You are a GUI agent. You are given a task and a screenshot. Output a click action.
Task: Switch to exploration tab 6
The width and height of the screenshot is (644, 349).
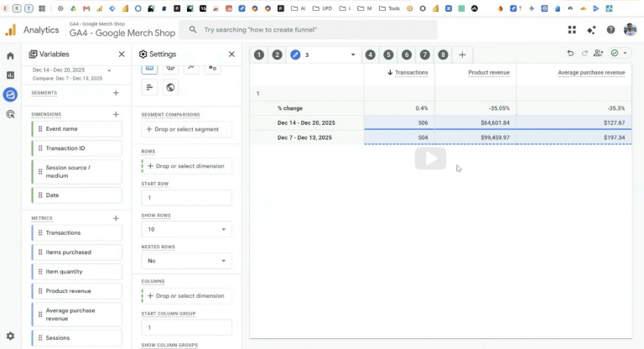407,55
